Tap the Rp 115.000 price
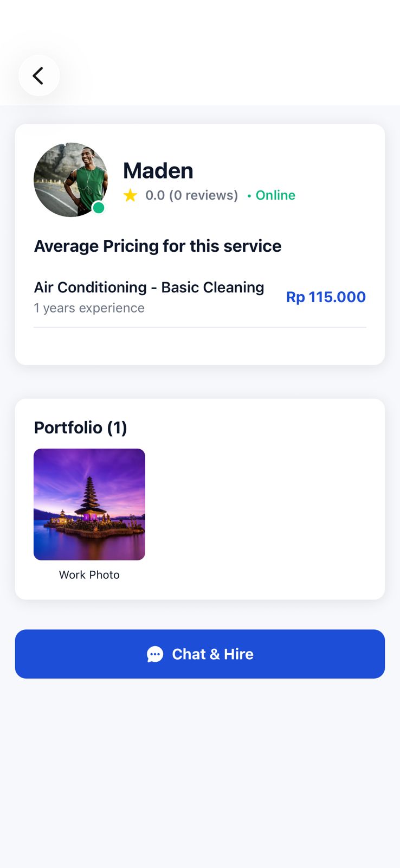Image resolution: width=400 pixels, height=868 pixels. point(326,297)
